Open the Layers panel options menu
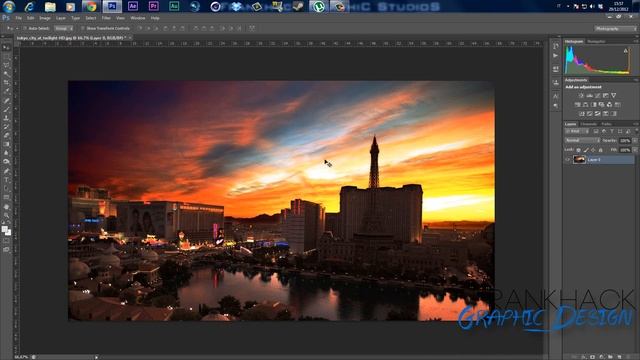 pos(636,124)
